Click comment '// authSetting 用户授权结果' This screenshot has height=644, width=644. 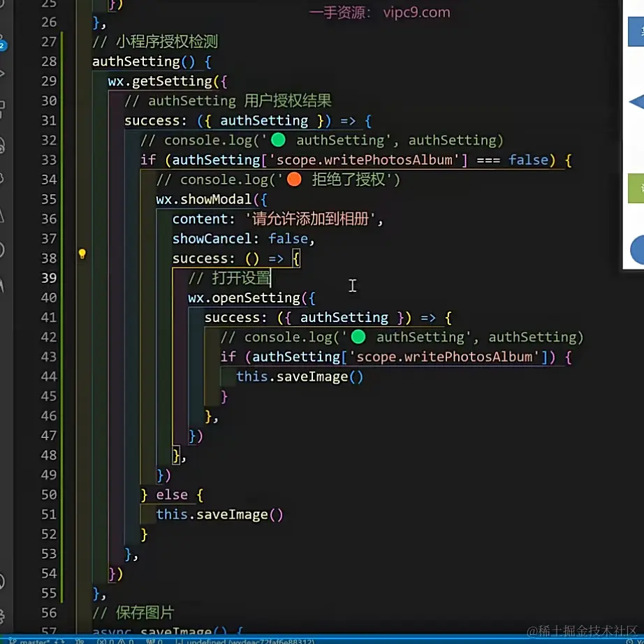[228, 101]
